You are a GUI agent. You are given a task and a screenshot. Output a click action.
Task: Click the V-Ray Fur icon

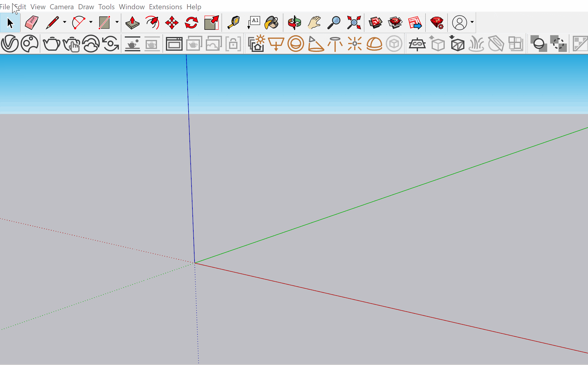(476, 44)
